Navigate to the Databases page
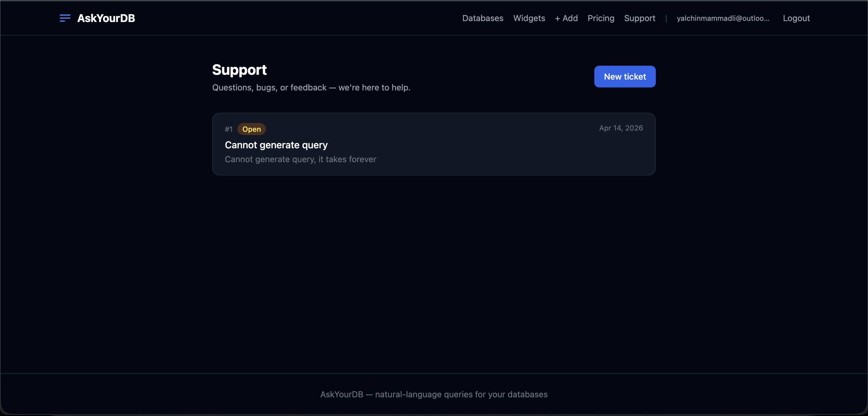Image resolution: width=868 pixels, height=416 pixels. (483, 18)
